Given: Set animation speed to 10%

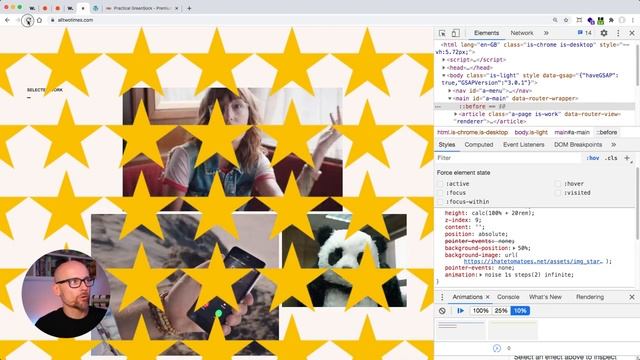Looking at the screenshot, I should click(520, 311).
